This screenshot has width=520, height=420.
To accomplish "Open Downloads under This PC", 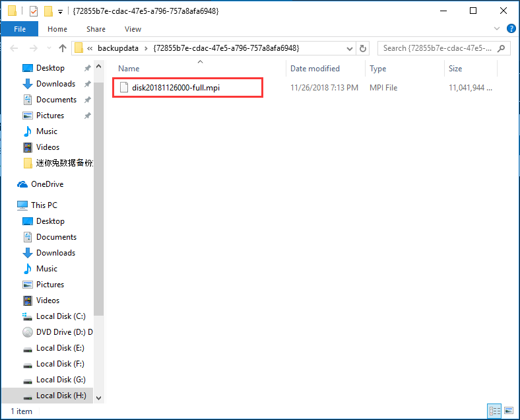I will tap(55, 253).
